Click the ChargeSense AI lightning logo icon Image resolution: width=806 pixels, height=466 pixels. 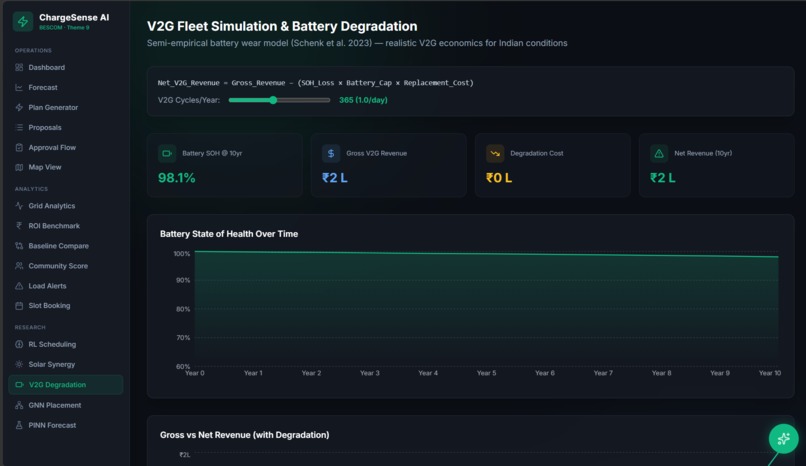click(x=23, y=22)
